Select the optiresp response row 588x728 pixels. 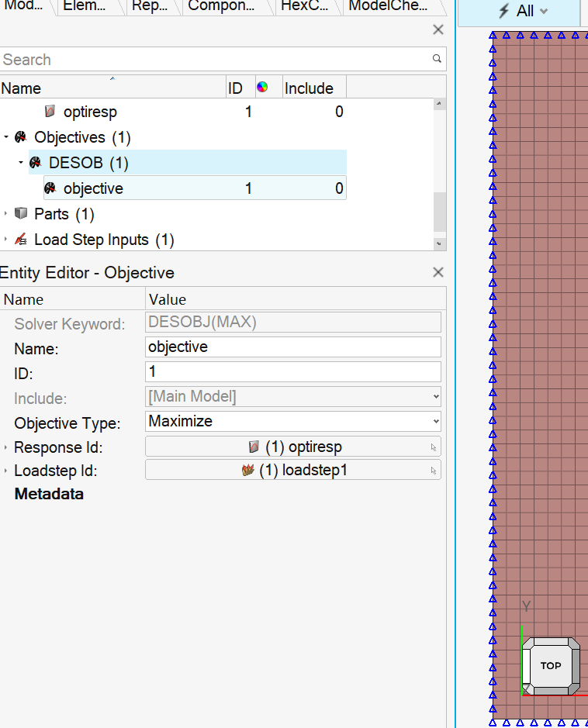tap(195, 112)
